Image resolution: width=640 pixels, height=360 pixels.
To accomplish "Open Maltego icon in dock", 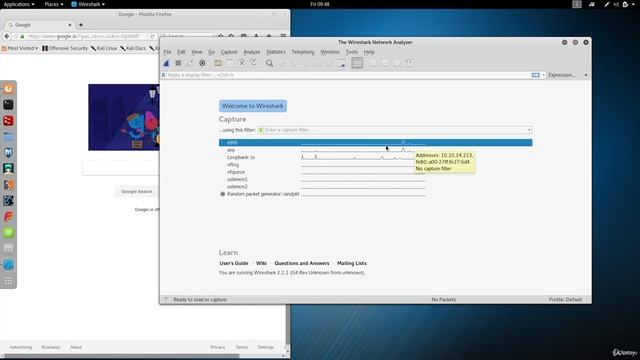I will point(8,200).
